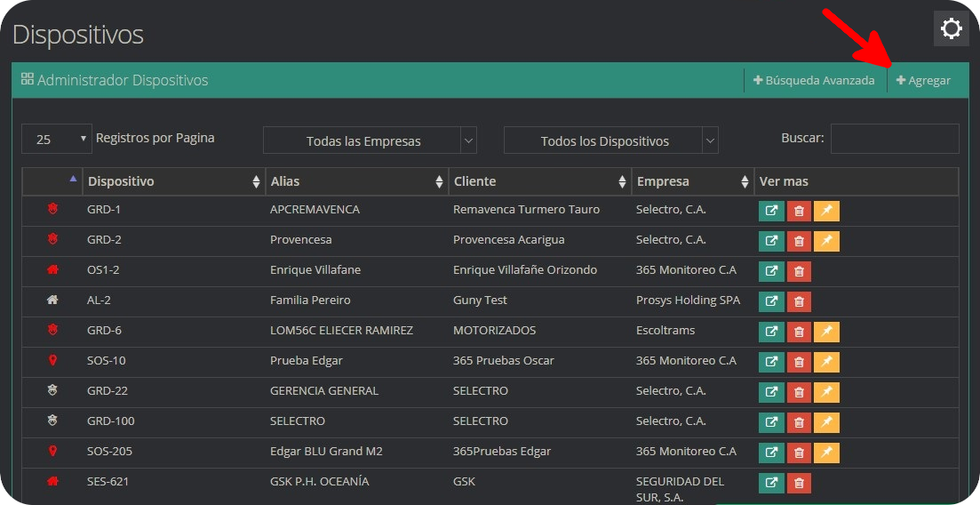Open Búsqueda Avanzada
The width and height of the screenshot is (980, 505).
coord(814,81)
